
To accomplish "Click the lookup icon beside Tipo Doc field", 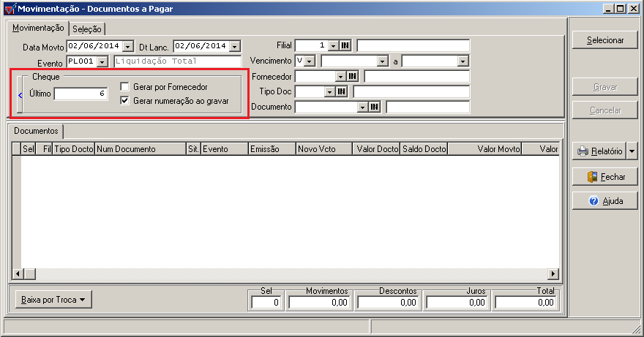I will point(341,91).
